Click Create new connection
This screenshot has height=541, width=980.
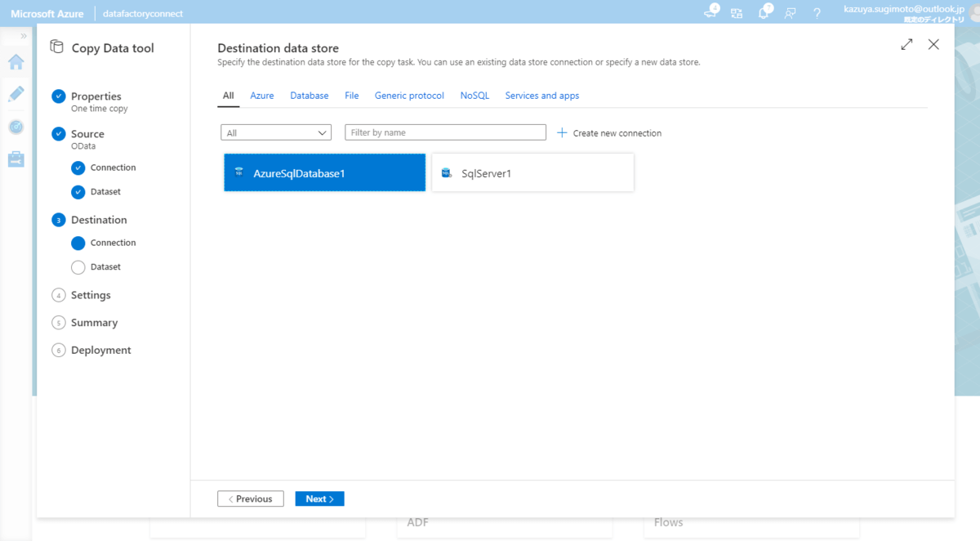pos(609,132)
